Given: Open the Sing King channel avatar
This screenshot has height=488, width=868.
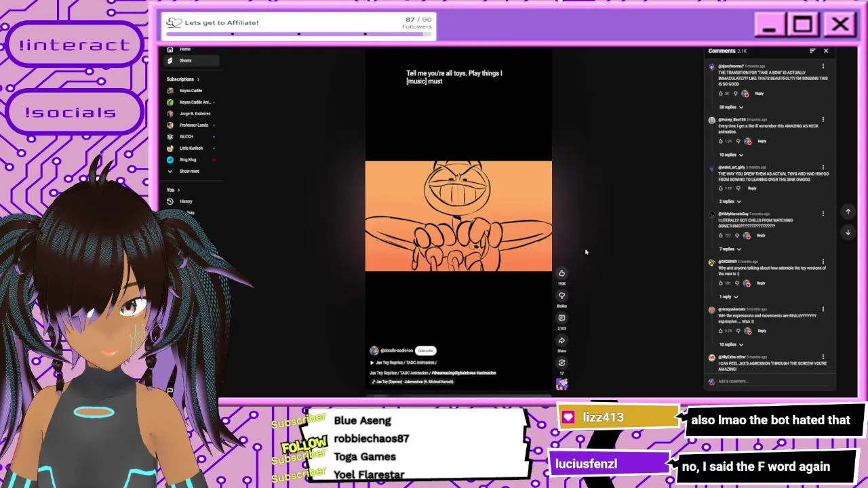Looking at the screenshot, I should (170, 160).
